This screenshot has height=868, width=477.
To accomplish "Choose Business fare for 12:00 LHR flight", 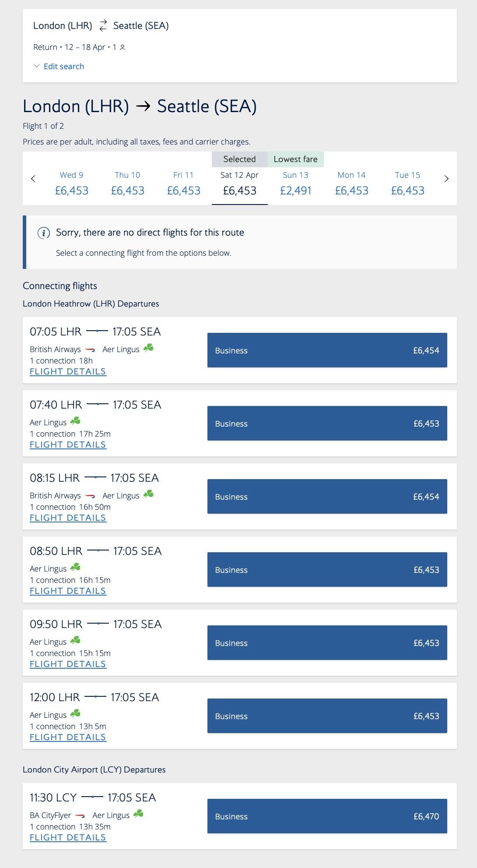I will tap(327, 716).
